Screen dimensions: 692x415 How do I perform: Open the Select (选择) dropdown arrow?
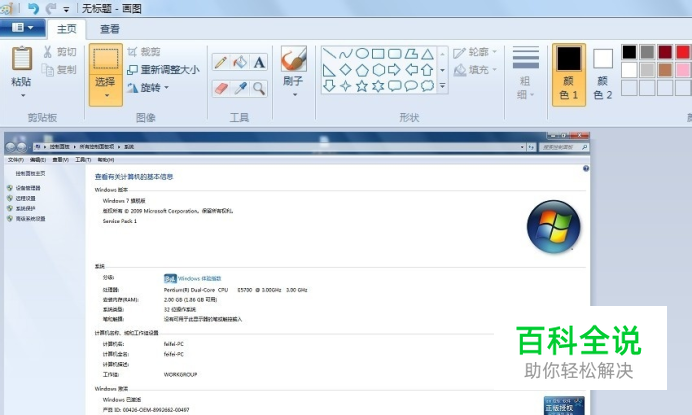106,95
